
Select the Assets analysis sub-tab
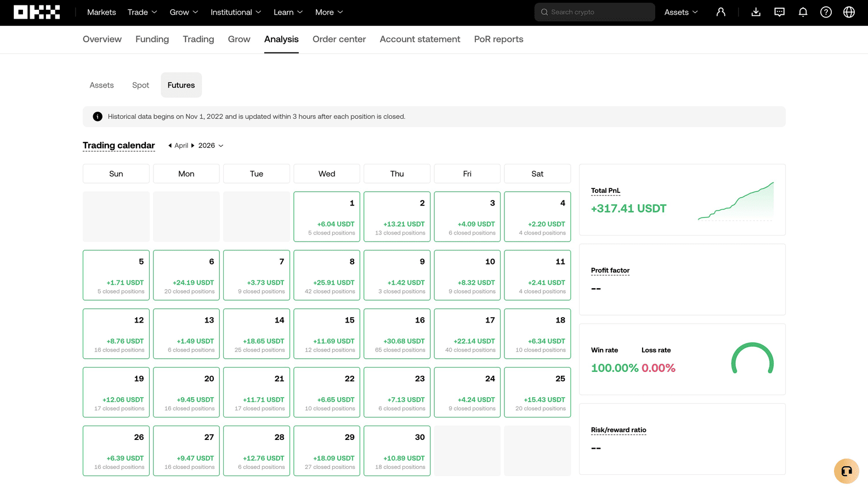pyautogui.click(x=101, y=85)
